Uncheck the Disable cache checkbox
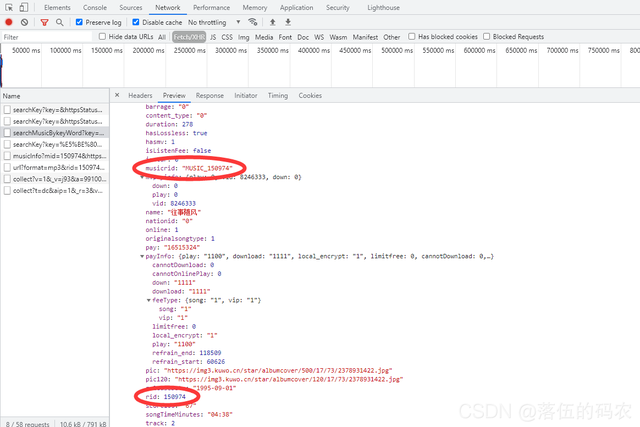This screenshot has height=427, width=640. tap(136, 22)
